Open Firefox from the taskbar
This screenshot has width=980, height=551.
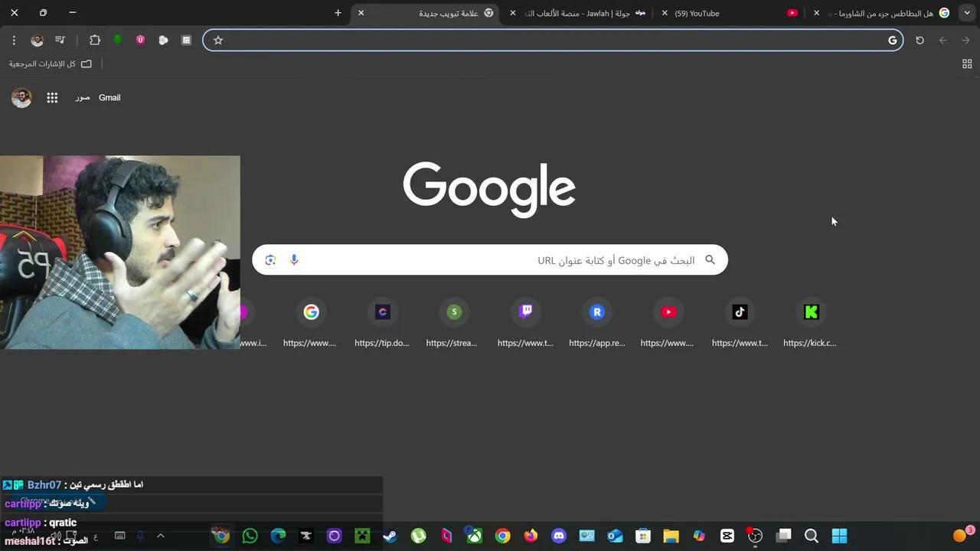point(531,536)
